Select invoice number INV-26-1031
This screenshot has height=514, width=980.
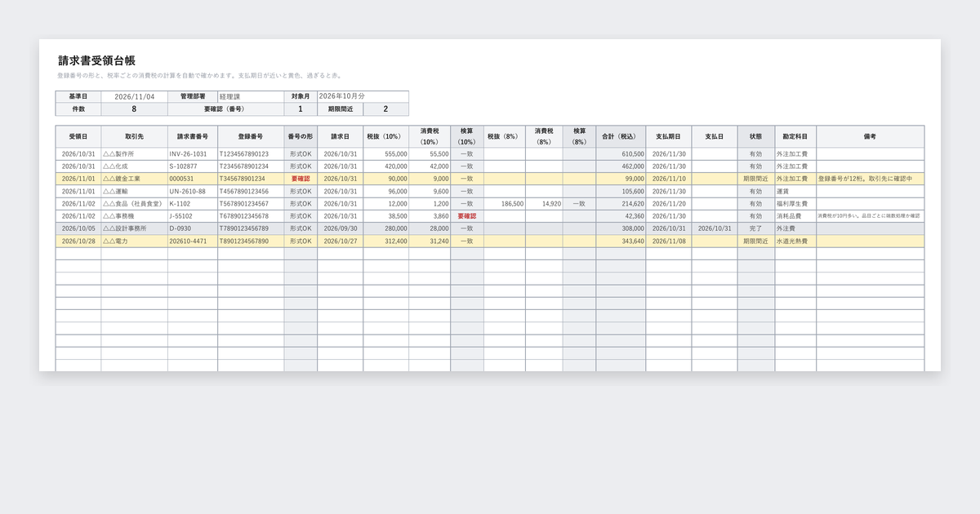(x=193, y=153)
